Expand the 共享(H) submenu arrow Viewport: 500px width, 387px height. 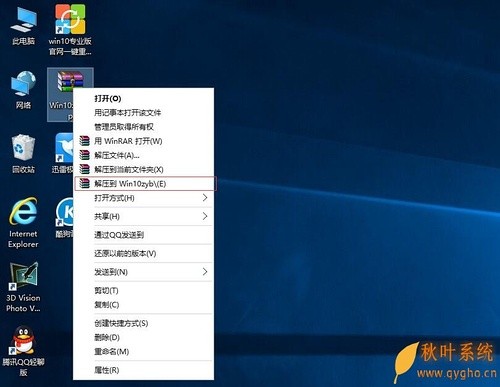tap(205, 216)
